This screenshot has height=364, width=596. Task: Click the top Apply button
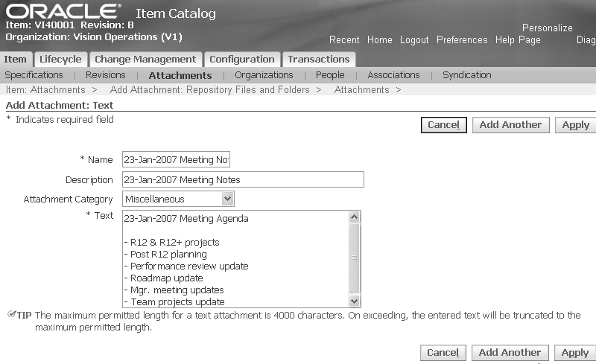575,125
